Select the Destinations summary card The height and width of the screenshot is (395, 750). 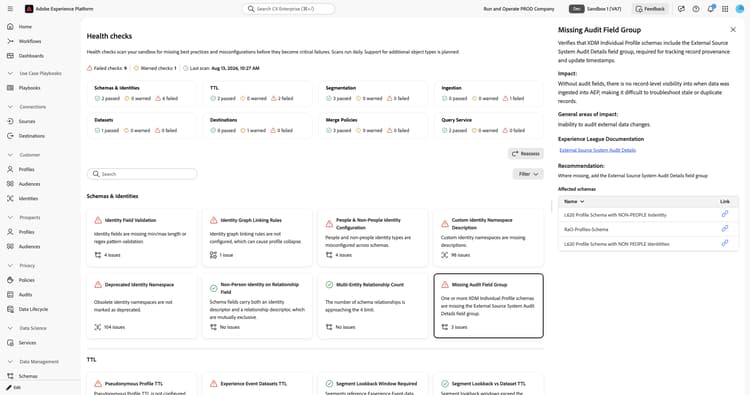pos(258,125)
